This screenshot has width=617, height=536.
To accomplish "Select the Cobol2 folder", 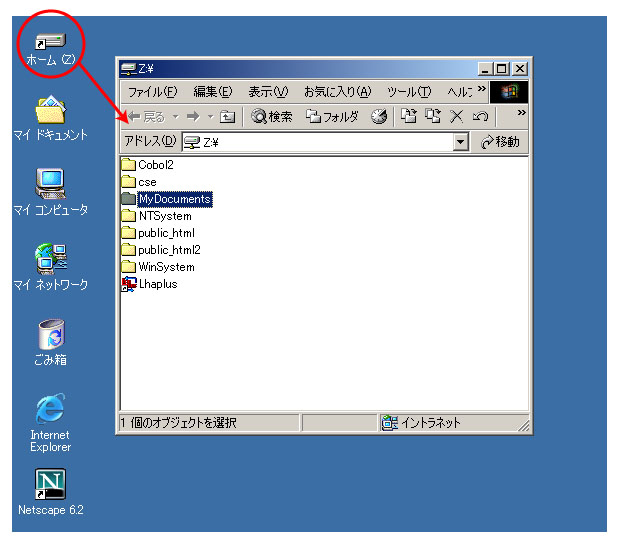I will 148,164.
